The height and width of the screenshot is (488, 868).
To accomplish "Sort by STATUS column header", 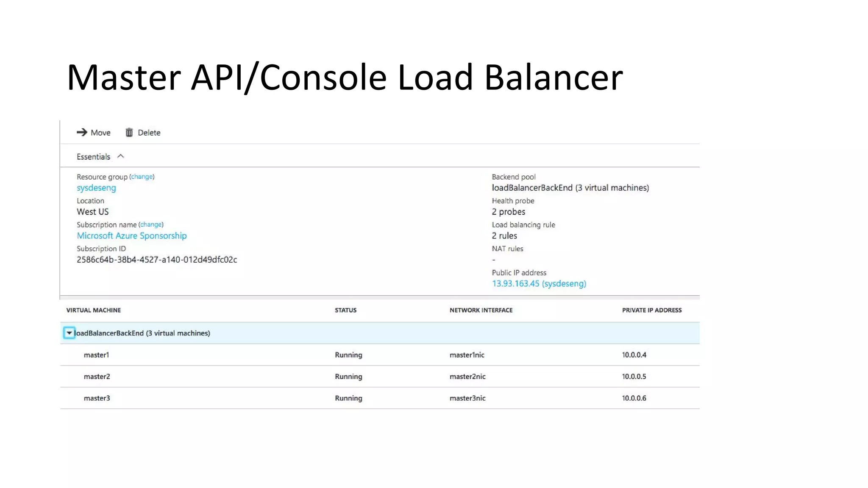I will click(346, 310).
